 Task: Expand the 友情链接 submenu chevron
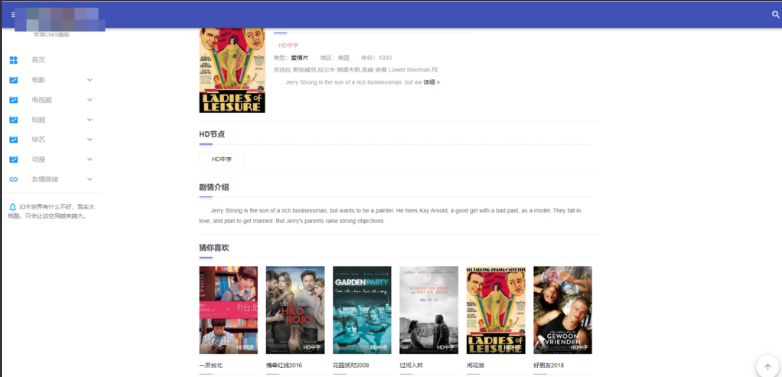[90, 179]
